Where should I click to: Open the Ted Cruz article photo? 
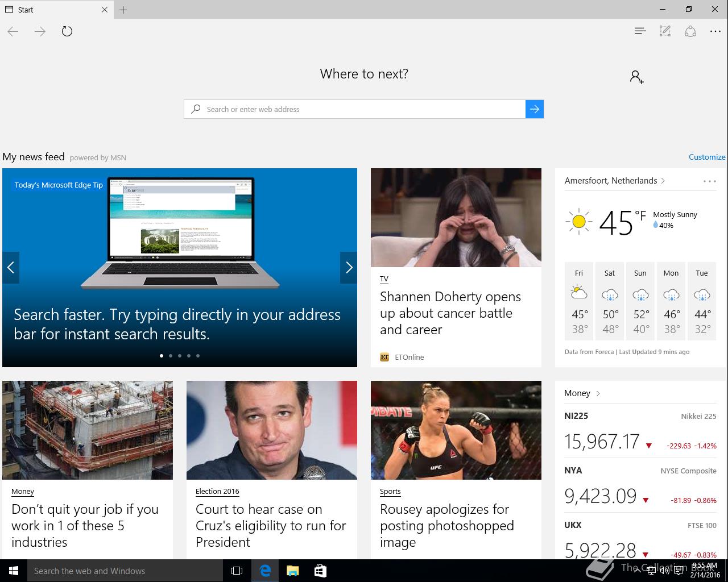click(272, 430)
